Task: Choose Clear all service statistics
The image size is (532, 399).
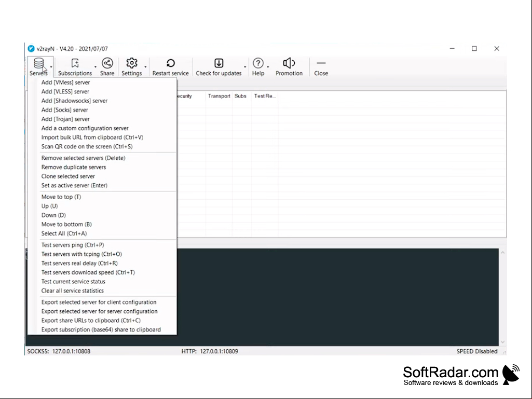Action: tap(102, 291)
